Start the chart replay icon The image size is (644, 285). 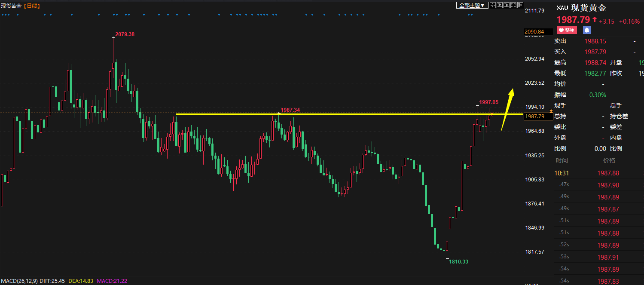click(x=507, y=5)
